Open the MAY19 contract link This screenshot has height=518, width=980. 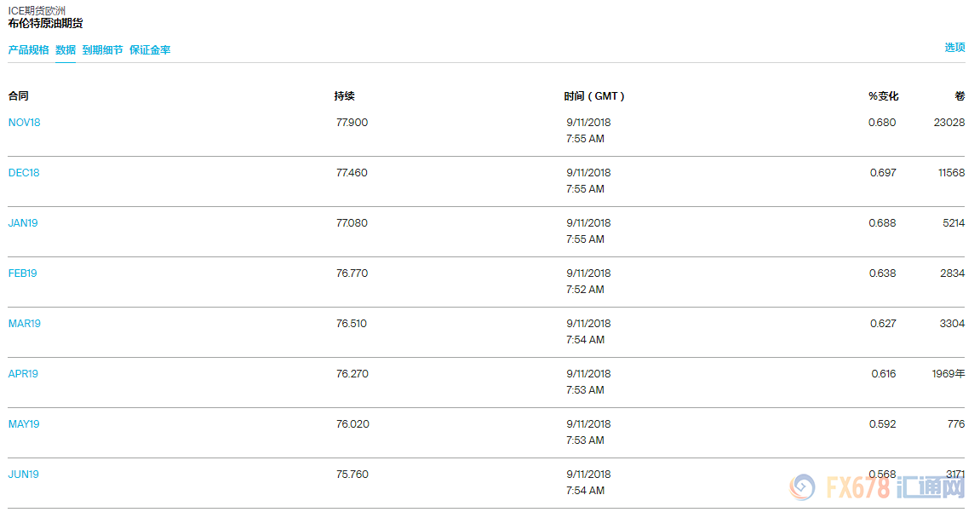point(24,424)
